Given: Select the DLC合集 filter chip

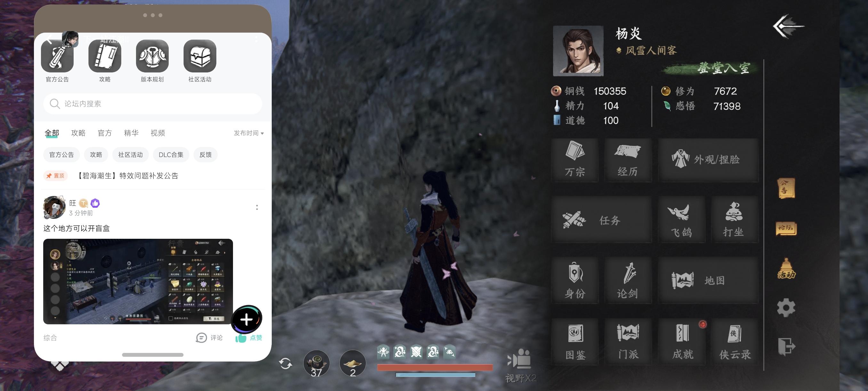Looking at the screenshot, I should tap(171, 154).
